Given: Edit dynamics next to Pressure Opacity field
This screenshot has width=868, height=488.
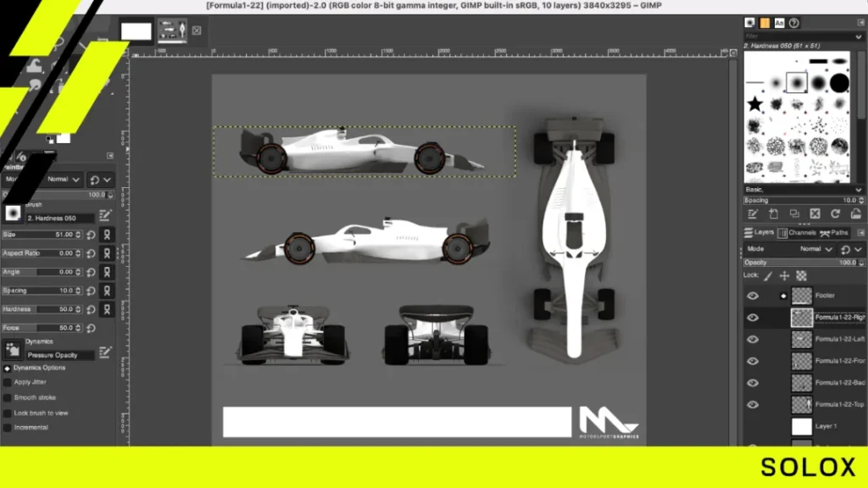Looking at the screenshot, I should click(105, 352).
